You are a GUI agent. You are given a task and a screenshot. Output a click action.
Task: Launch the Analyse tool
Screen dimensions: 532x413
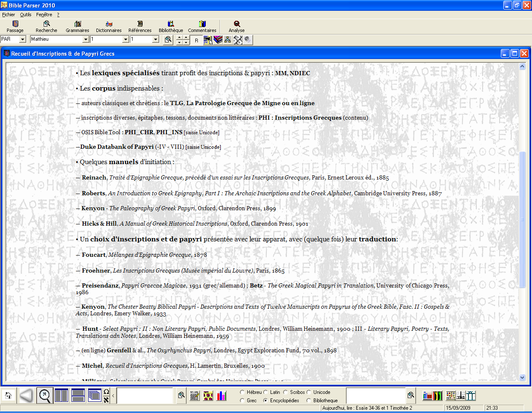[236, 27]
